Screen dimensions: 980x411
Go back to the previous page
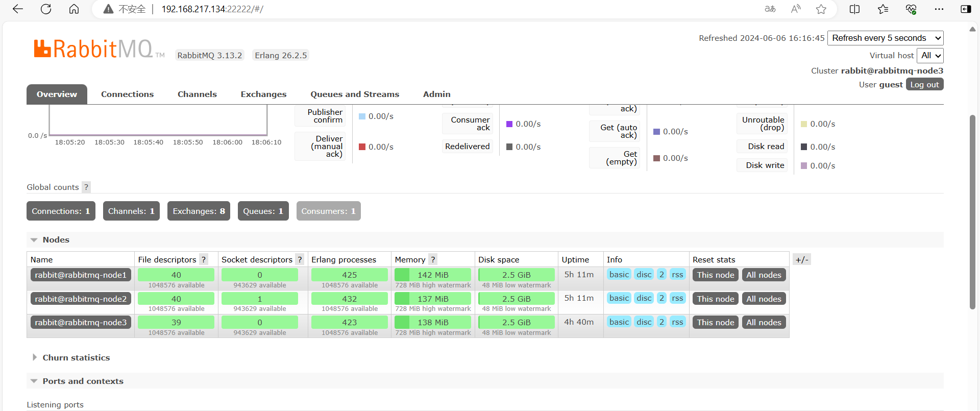(x=18, y=9)
